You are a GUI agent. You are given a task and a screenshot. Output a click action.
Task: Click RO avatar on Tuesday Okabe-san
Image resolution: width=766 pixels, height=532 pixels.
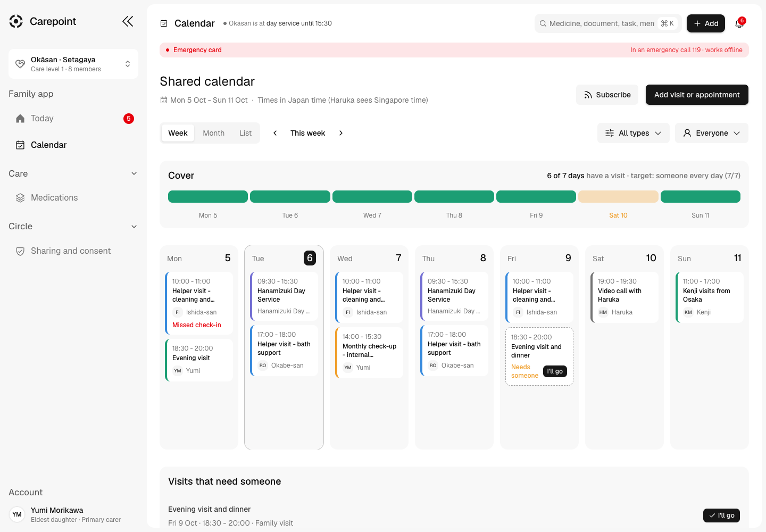tap(263, 365)
